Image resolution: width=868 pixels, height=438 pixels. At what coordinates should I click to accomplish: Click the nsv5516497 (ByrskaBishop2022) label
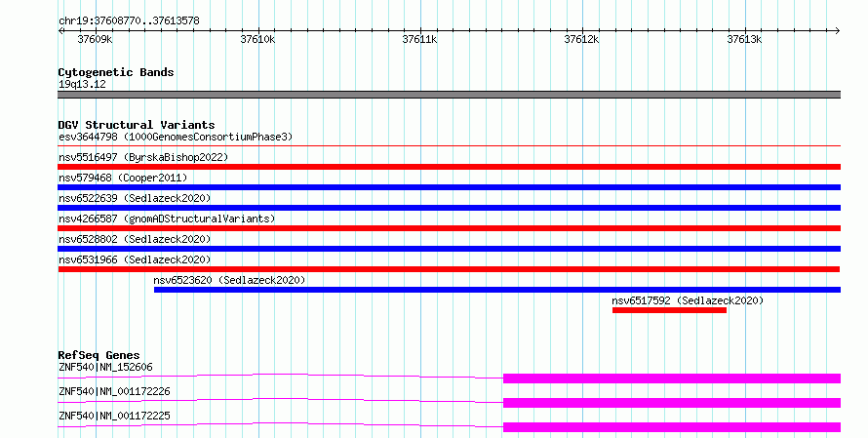click(143, 157)
